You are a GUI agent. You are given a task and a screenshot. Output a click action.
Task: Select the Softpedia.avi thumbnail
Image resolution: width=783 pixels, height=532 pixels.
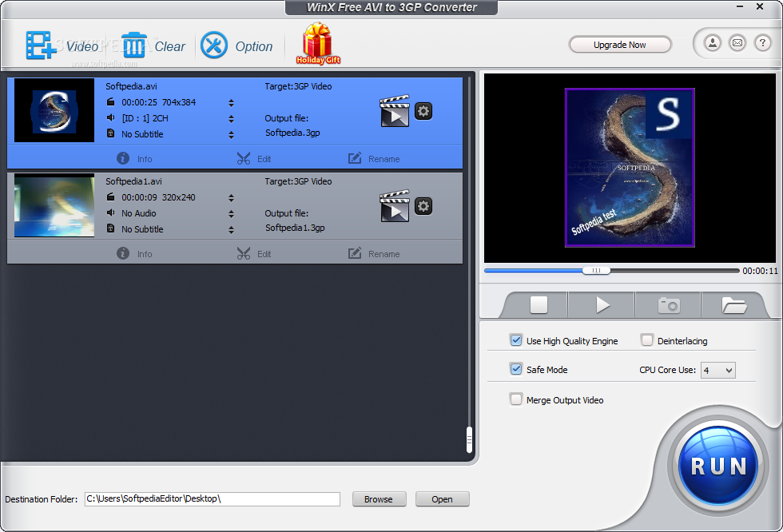54,110
